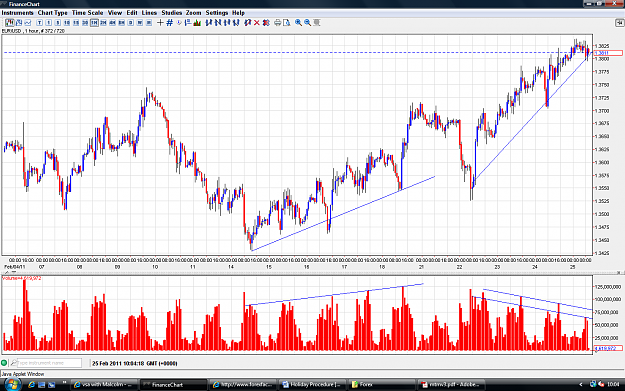The image size is (625, 391).
Task: Click the zoom in magnifier icon
Action: click(x=298, y=23)
